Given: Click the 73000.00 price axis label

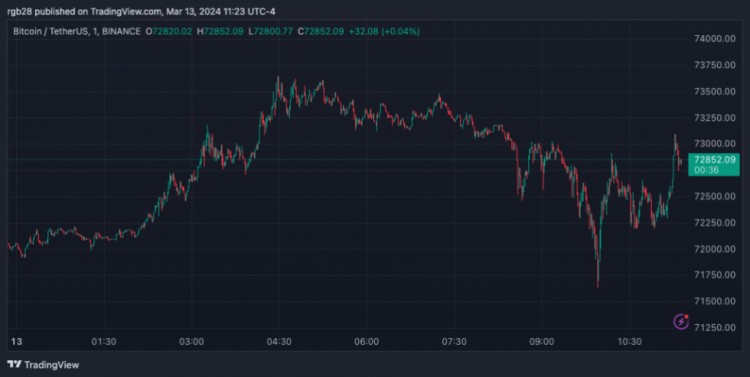Looking at the screenshot, I should tap(715, 144).
